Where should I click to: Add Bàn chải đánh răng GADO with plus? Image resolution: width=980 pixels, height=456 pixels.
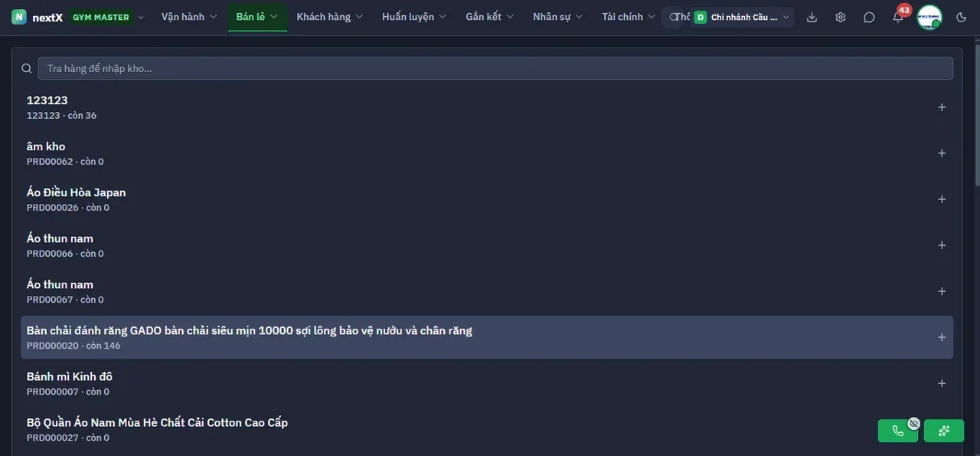coord(942,337)
